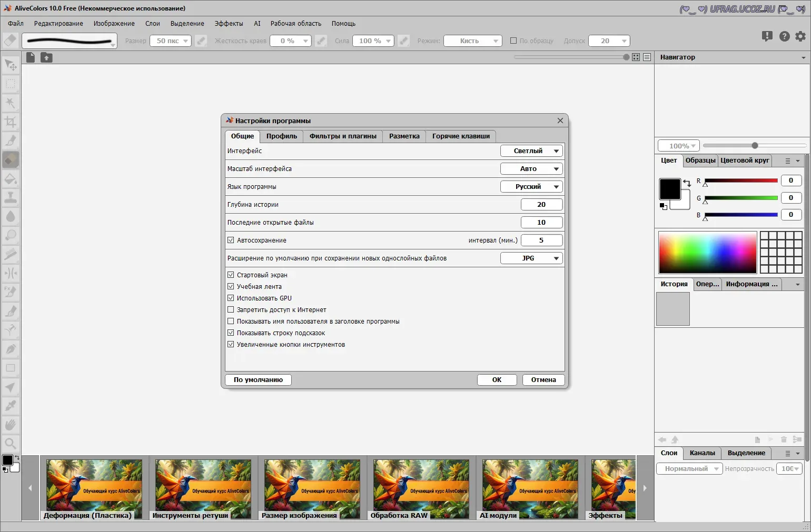Select the Clone Stamp tool

click(11, 198)
